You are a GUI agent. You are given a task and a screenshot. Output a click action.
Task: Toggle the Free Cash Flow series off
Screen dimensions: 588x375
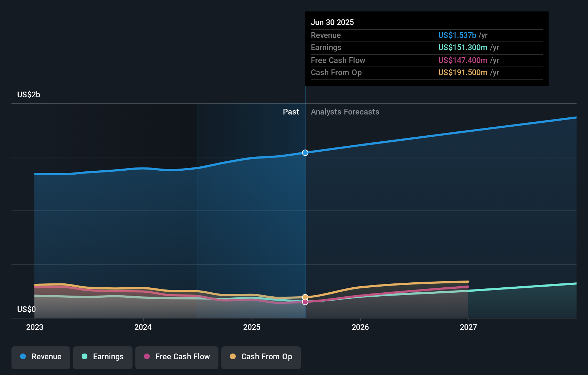point(177,357)
